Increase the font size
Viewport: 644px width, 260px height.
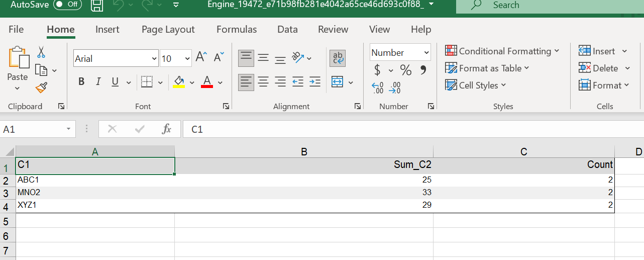(201, 58)
